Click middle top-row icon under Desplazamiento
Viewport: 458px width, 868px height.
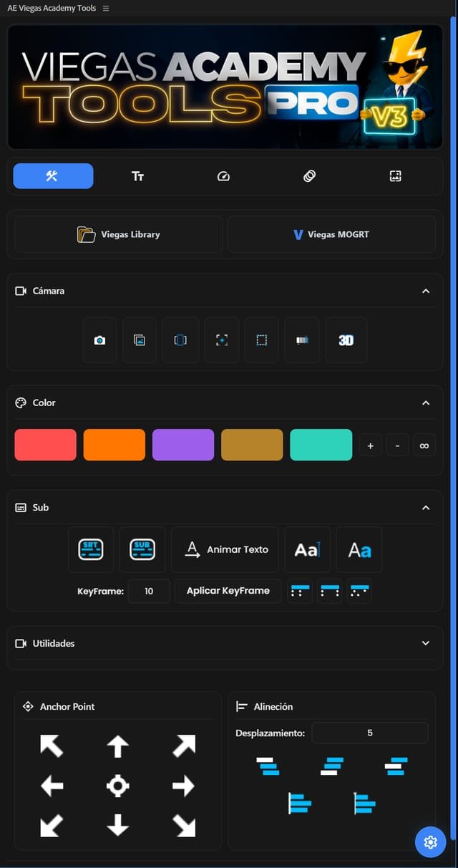click(332, 766)
